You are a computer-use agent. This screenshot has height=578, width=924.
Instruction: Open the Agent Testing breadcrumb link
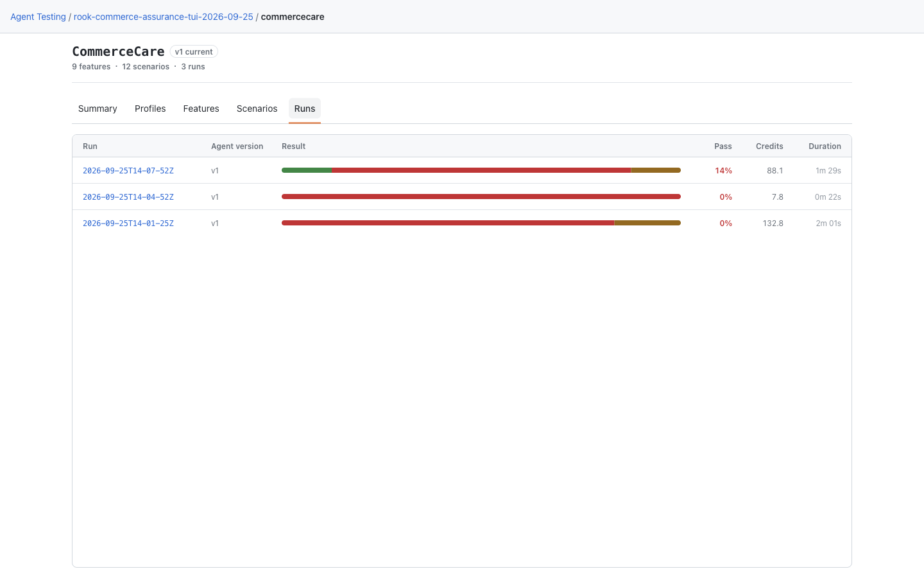[x=38, y=17]
